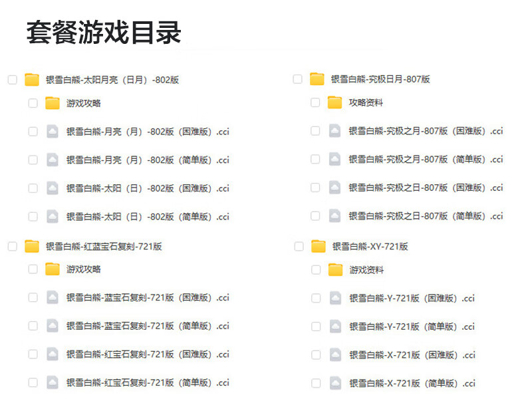This screenshot has width=532, height=401.
Task: Click file icon of 究极之日-807版（简单版）.cci
Action: tap(335, 216)
